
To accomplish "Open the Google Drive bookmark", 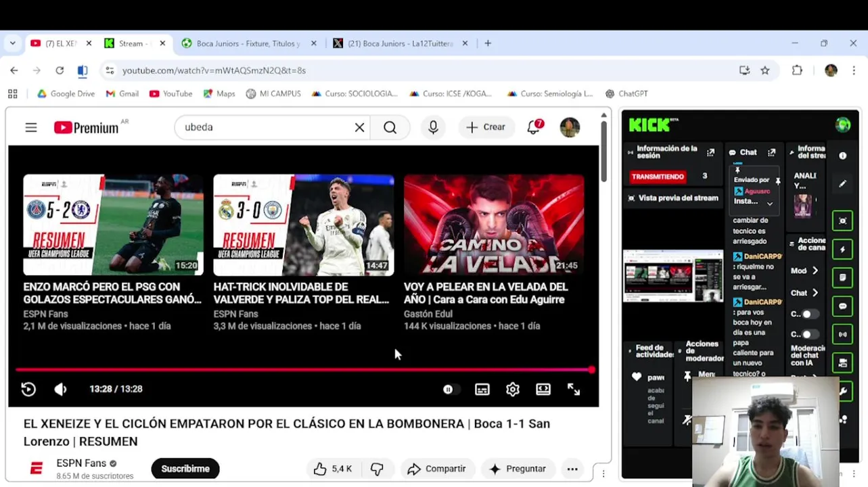I will point(66,94).
